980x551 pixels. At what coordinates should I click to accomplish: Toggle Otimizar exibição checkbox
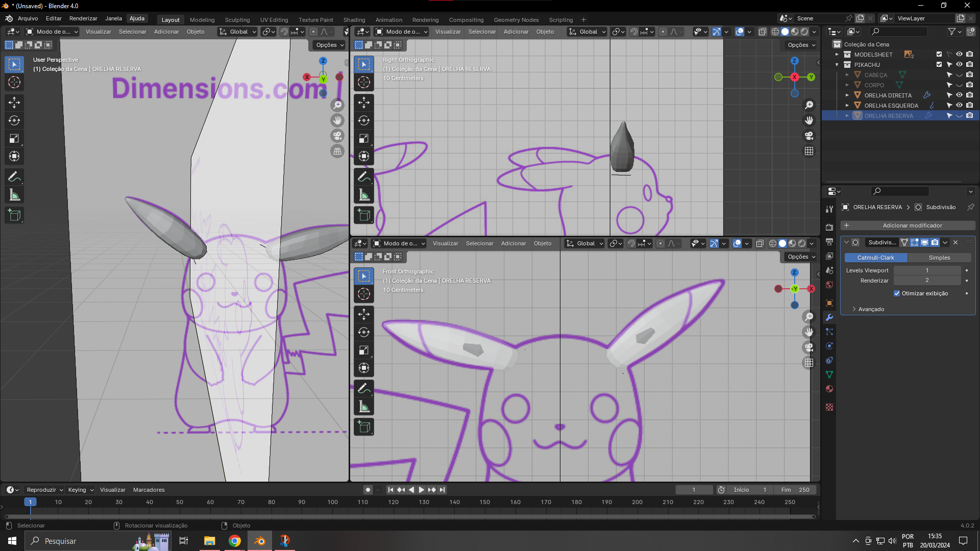[x=897, y=293]
